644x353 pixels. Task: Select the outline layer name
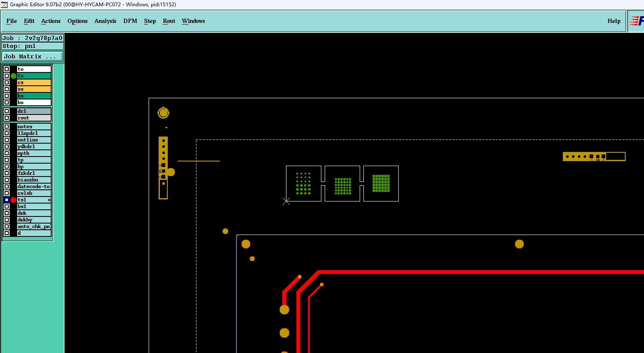(x=34, y=140)
